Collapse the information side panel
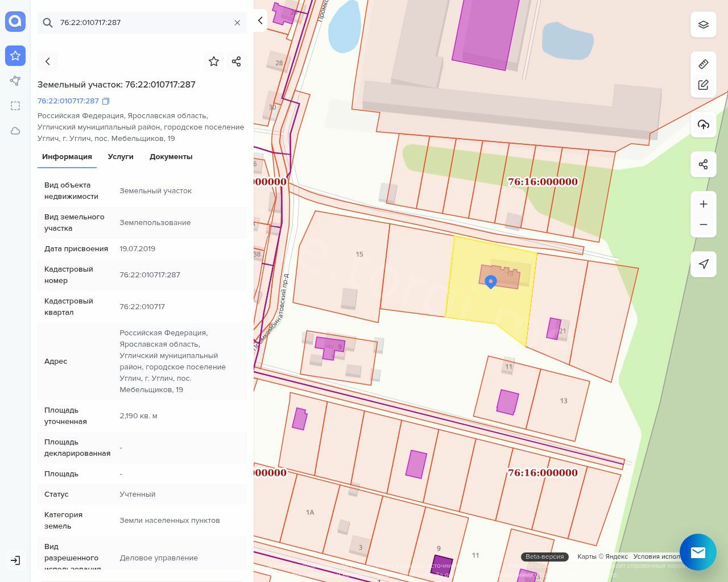Image resolution: width=728 pixels, height=582 pixels. point(260,20)
